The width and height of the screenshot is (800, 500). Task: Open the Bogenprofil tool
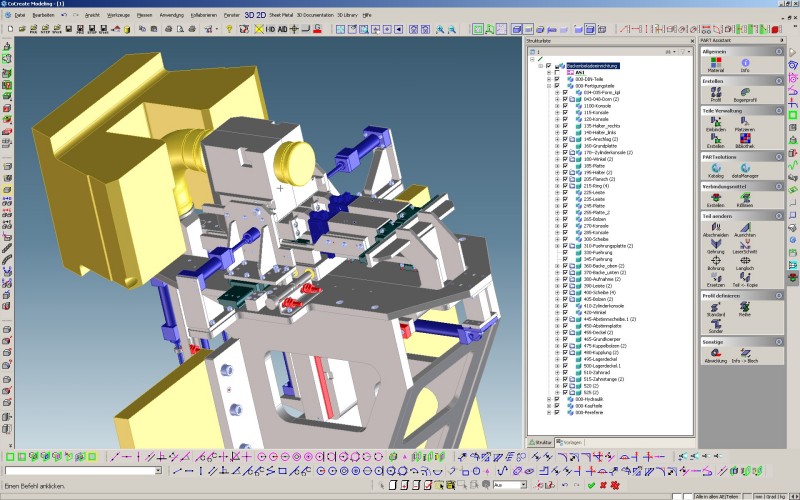point(745,93)
